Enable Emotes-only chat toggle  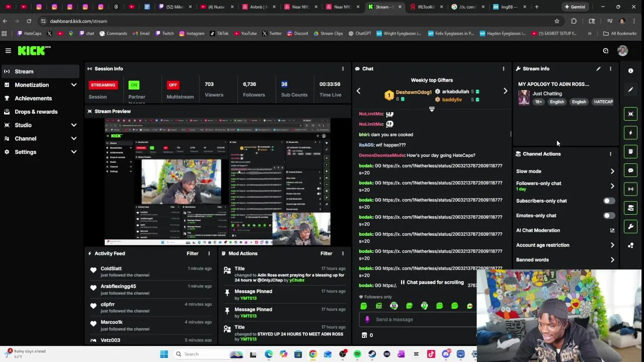609,216
